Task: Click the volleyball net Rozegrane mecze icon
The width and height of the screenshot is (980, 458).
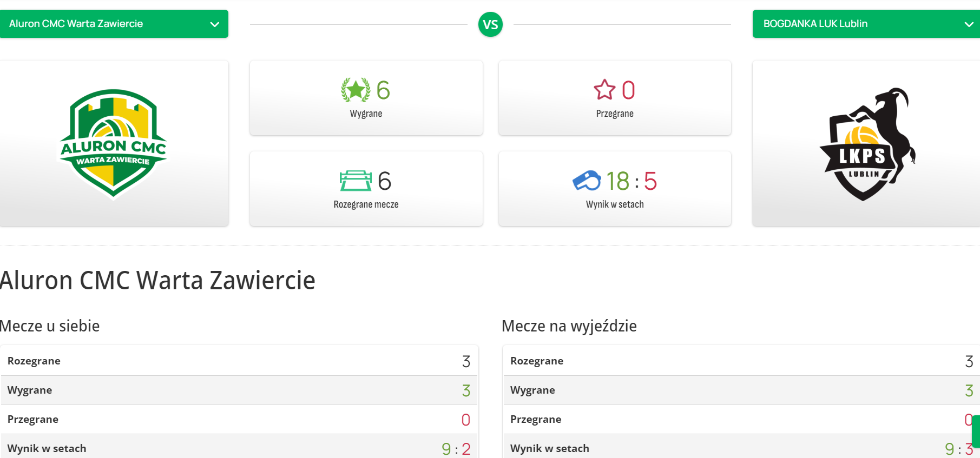Action: pyautogui.click(x=356, y=181)
